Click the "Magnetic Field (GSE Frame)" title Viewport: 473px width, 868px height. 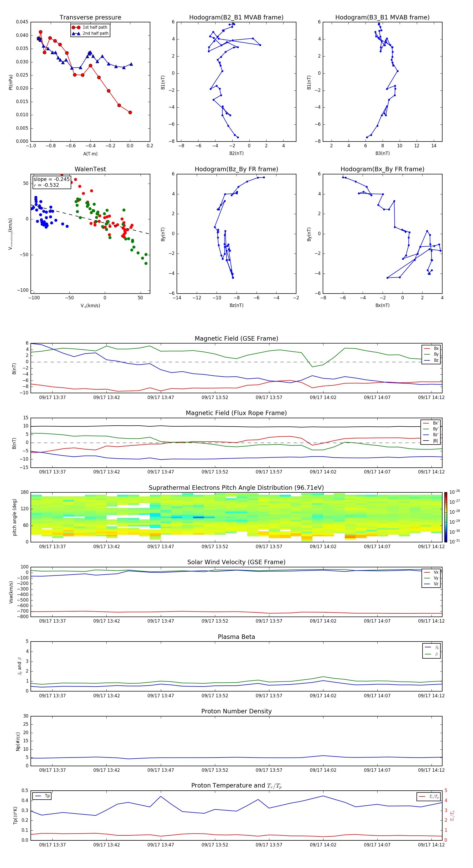point(236,339)
